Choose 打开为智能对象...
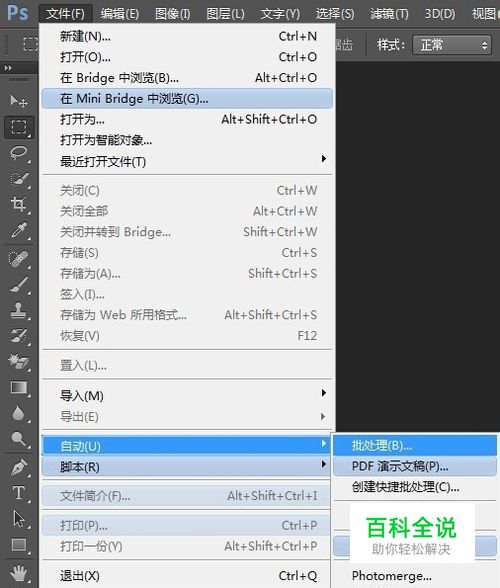 pos(187,140)
